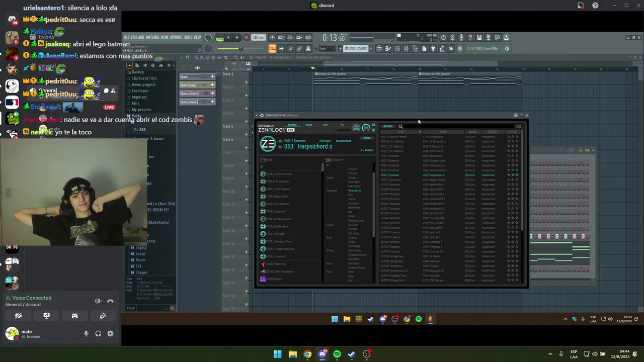Screen dimensions: 644x362
Task: Sort presets by BANK column header
Action: click(401, 131)
